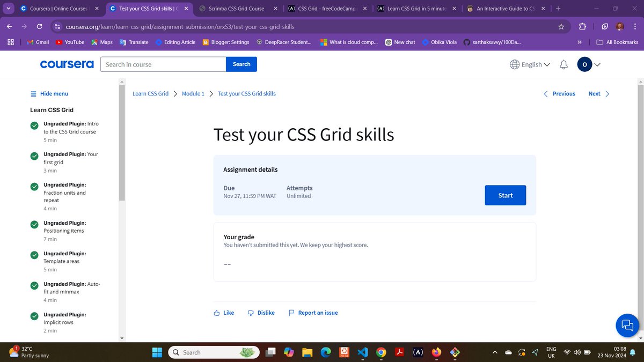Open the tab search dropdown arrow
This screenshot has height=362, width=644.
[9, 9]
